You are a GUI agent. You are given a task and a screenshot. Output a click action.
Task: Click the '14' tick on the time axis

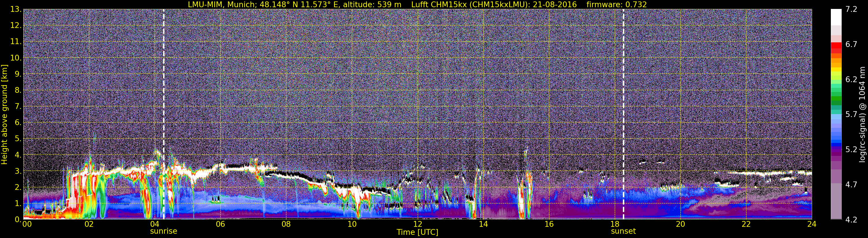pos(483,224)
